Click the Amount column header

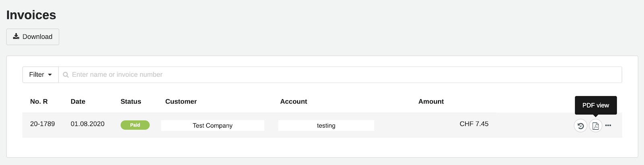click(431, 102)
